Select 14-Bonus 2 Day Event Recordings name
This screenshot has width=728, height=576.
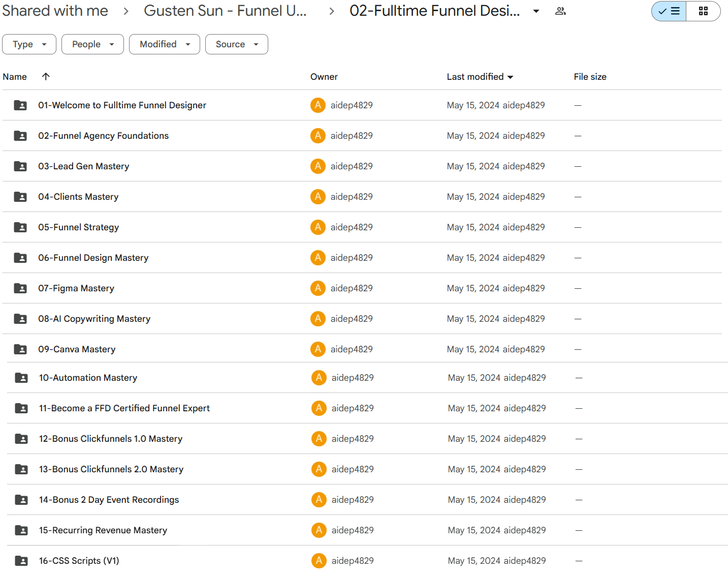click(109, 500)
